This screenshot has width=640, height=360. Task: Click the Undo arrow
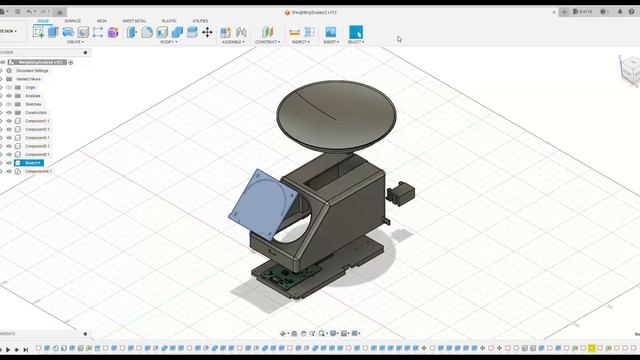coord(29,12)
